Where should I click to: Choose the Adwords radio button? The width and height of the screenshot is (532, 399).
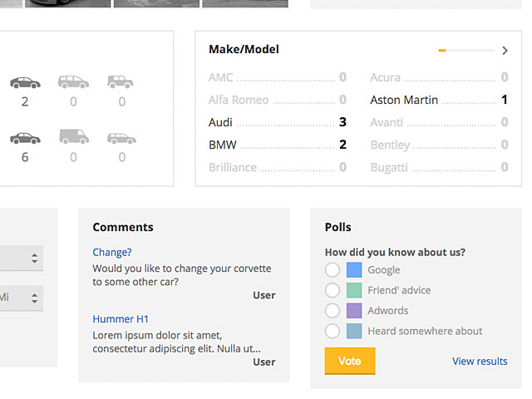click(332, 311)
